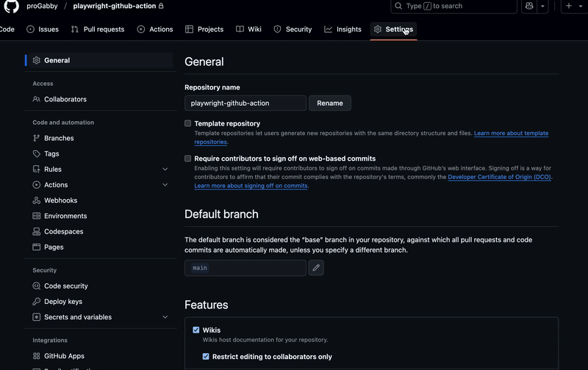Click the Webhooks icon
The image size is (588, 370).
tap(36, 200)
